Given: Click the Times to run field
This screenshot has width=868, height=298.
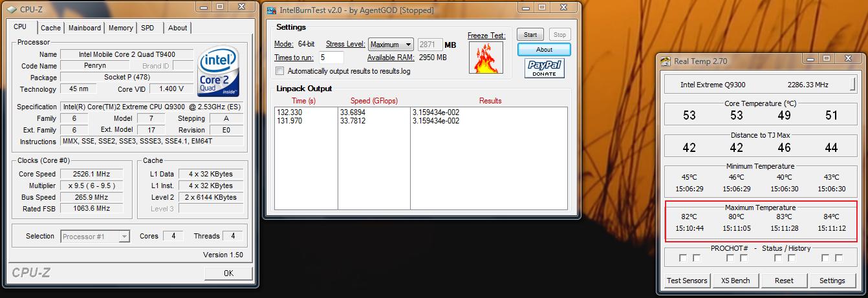Looking at the screenshot, I should [x=331, y=58].
